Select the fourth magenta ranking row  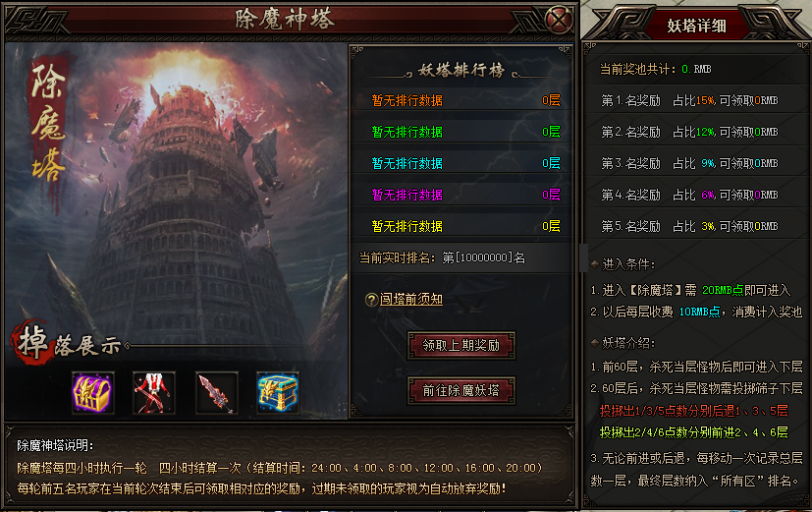click(461, 195)
